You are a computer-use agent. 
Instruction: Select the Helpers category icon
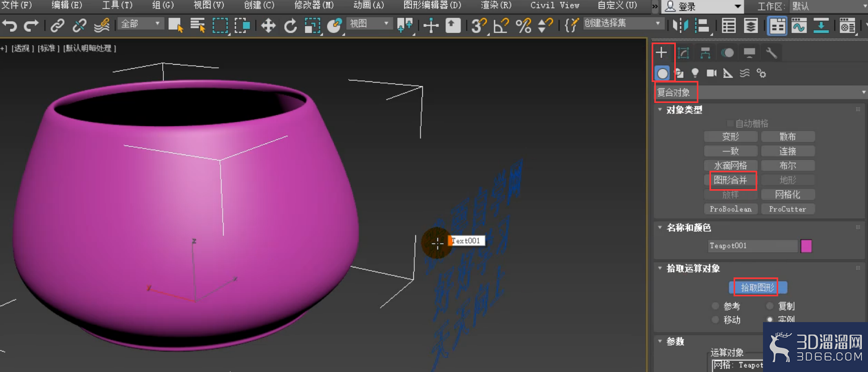(728, 73)
